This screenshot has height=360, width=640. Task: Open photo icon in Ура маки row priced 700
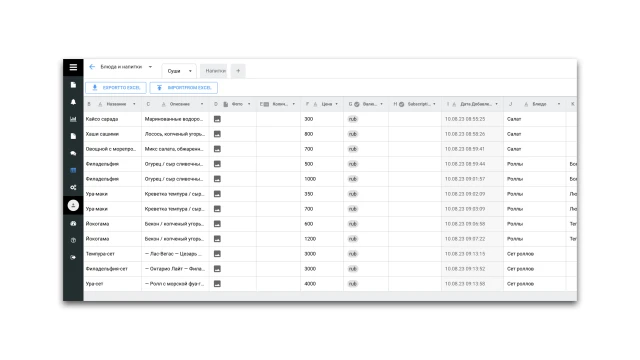pyautogui.click(x=217, y=209)
